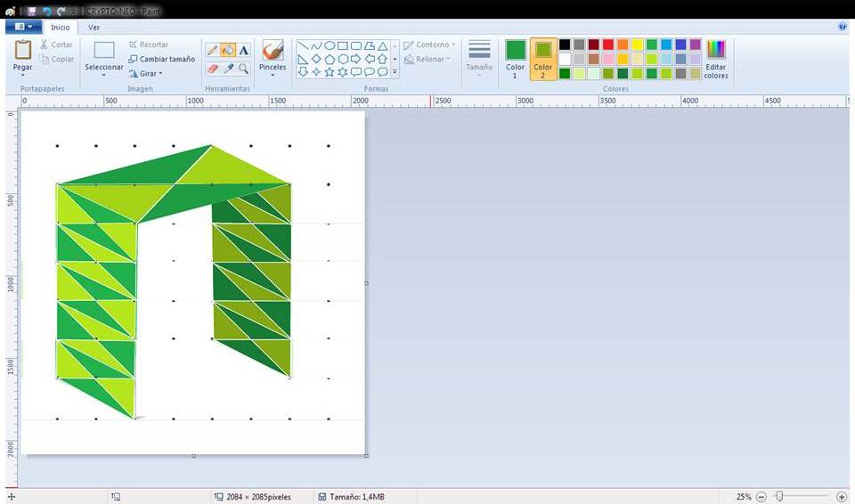Click the Copiar button
Screen dimensions: 855x504
(x=57, y=59)
